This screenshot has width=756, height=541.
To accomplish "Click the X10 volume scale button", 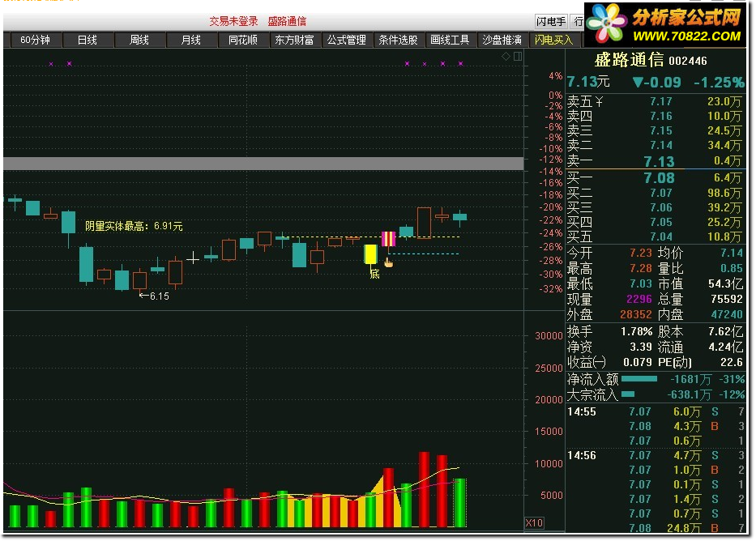I will click(x=534, y=522).
